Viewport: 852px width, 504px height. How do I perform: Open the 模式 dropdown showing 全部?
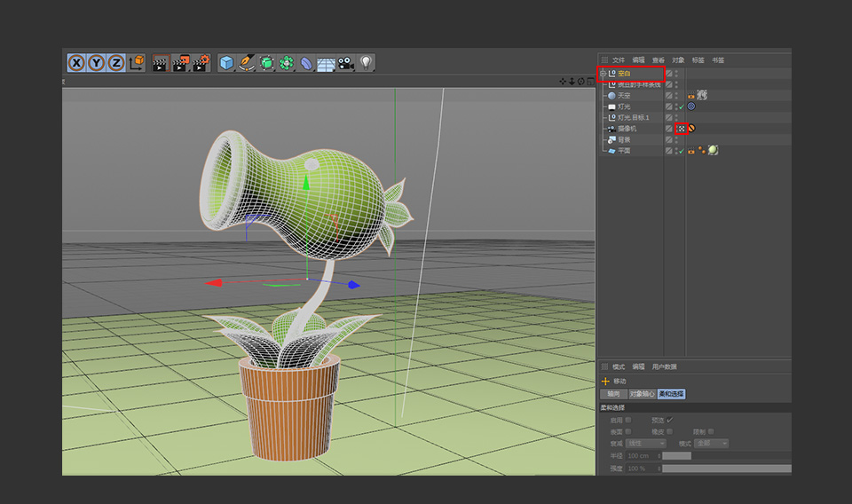(x=711, y=444)
